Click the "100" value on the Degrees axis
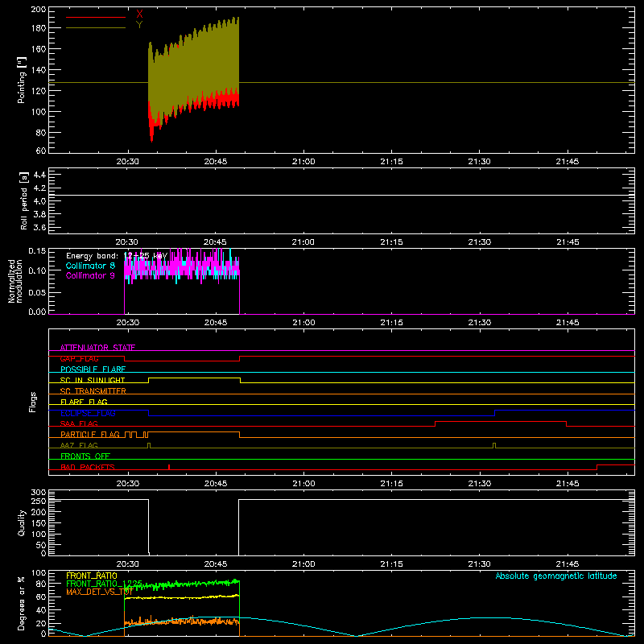The height and width of the screenshot is (644, 644). pos(39,573)
